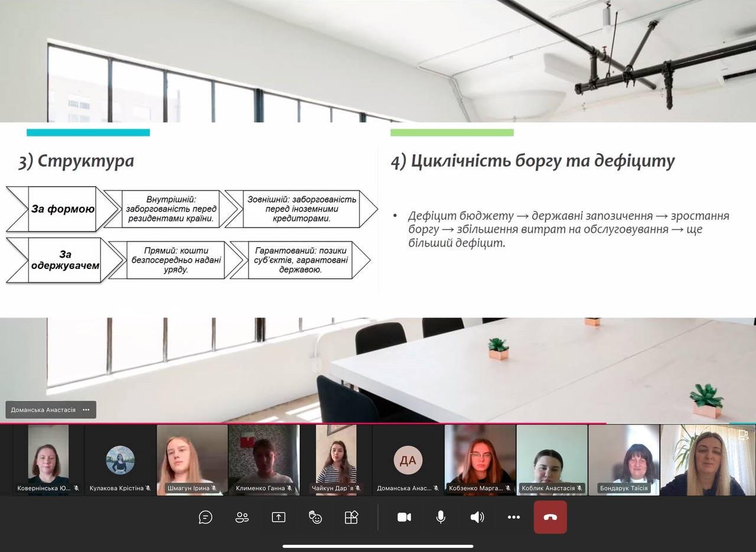The image size is (756, 552).
Task: Click the camera switch icon on self-view
Action: point(743,435)
